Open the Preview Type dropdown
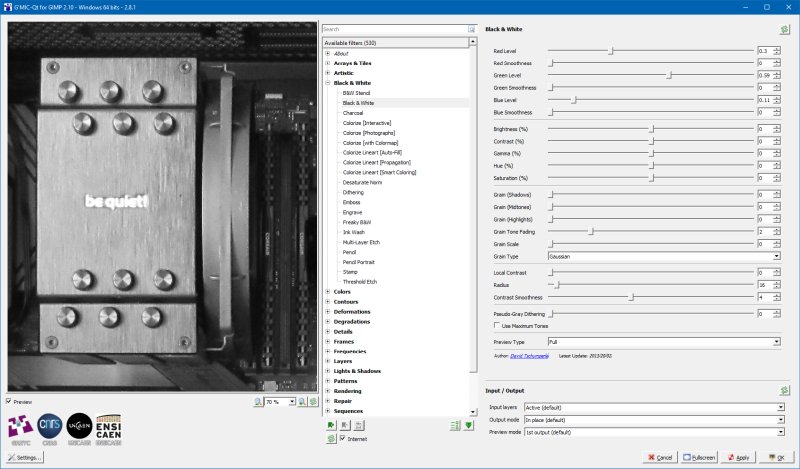The height and width of the screenshot is (469, 800). click(664, 342)
